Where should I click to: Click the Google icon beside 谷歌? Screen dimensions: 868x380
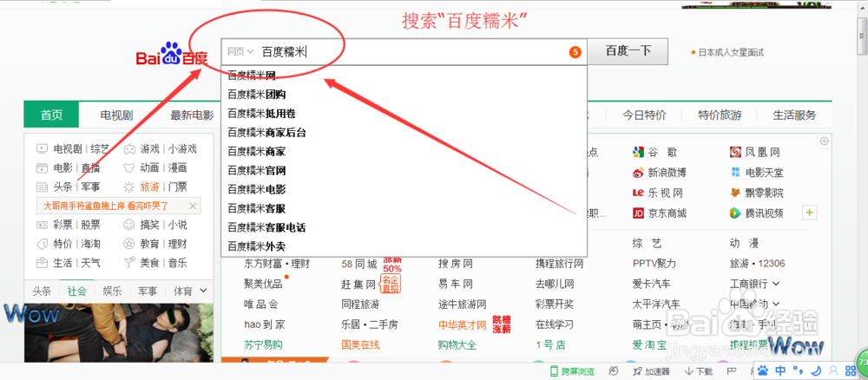[x=638, y=152]
